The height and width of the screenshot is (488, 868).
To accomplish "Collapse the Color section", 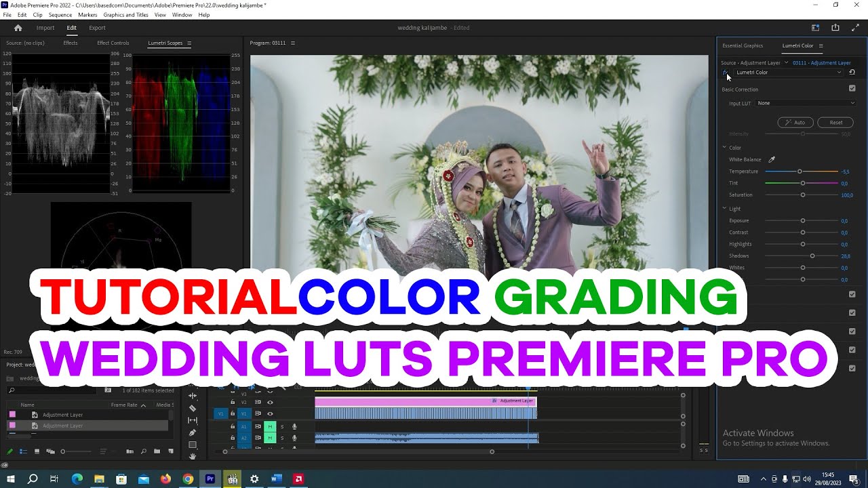I will (x=724, y=148).
